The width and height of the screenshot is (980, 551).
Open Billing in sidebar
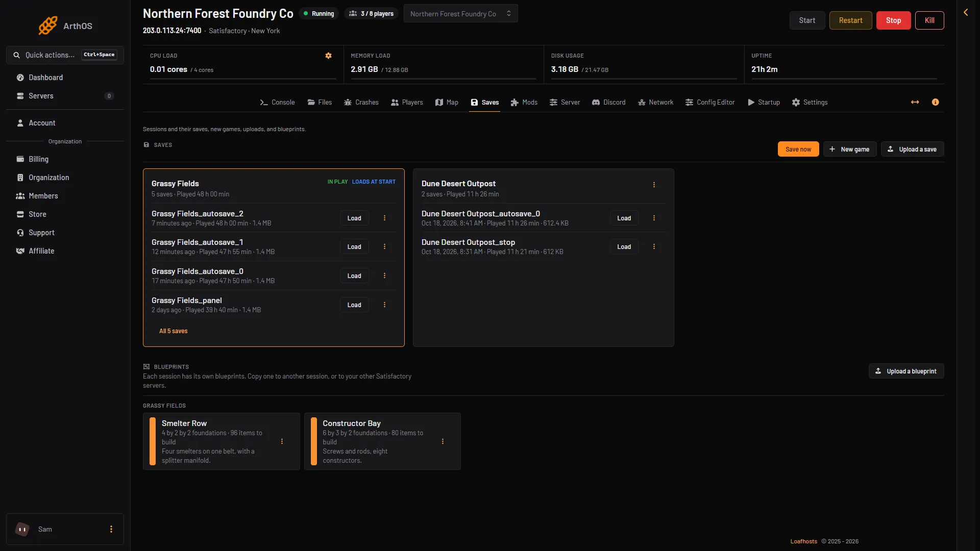click(x=65, y=159)
